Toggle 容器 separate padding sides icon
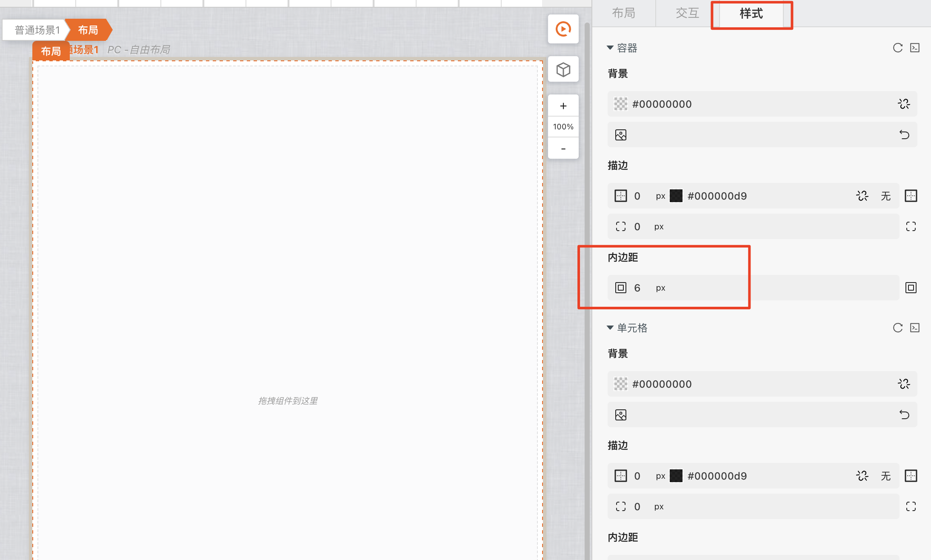 coord(911,288)
